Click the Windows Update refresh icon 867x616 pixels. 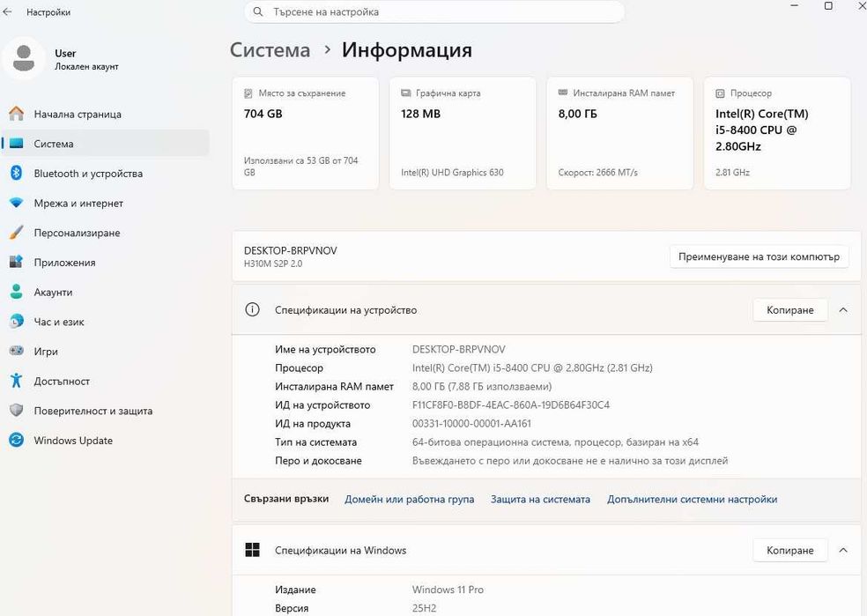17,440
